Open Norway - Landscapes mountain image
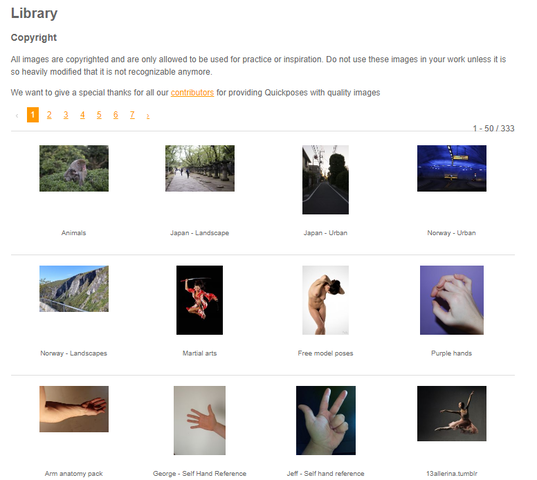Viewport: 537px width, 480px height. (74, 289)
